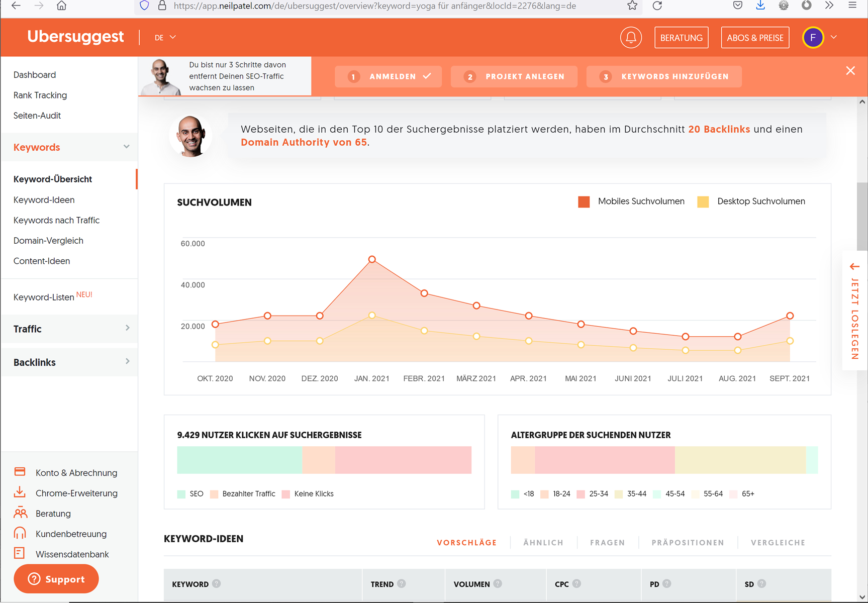Click the green SEO segment of clicks bar
The image size is (868, 603).
239,460
